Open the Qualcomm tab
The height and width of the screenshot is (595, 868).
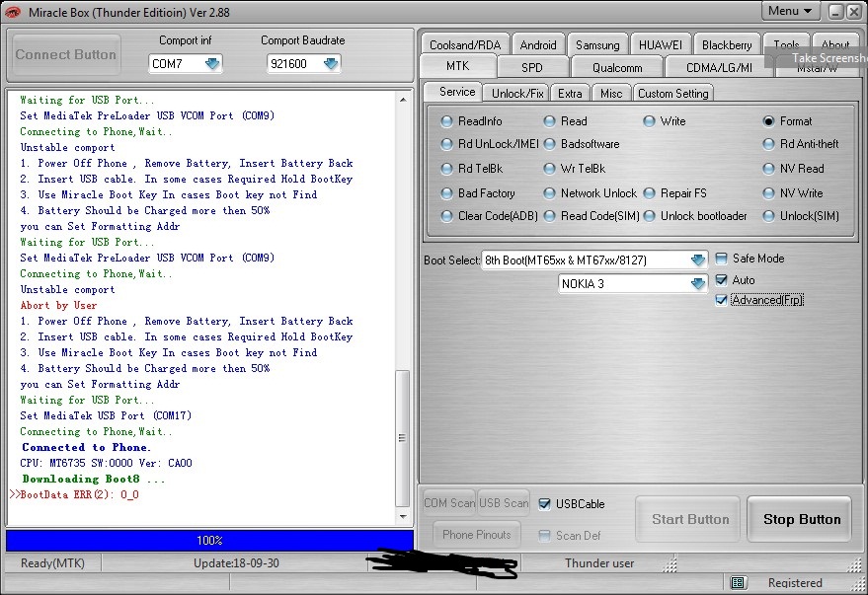pos(617,67)
